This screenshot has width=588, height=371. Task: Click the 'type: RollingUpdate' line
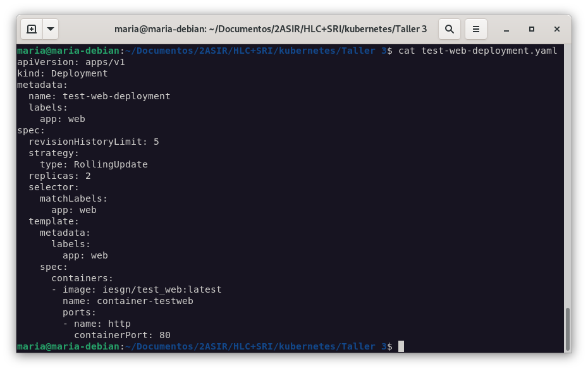coord(94,164)
